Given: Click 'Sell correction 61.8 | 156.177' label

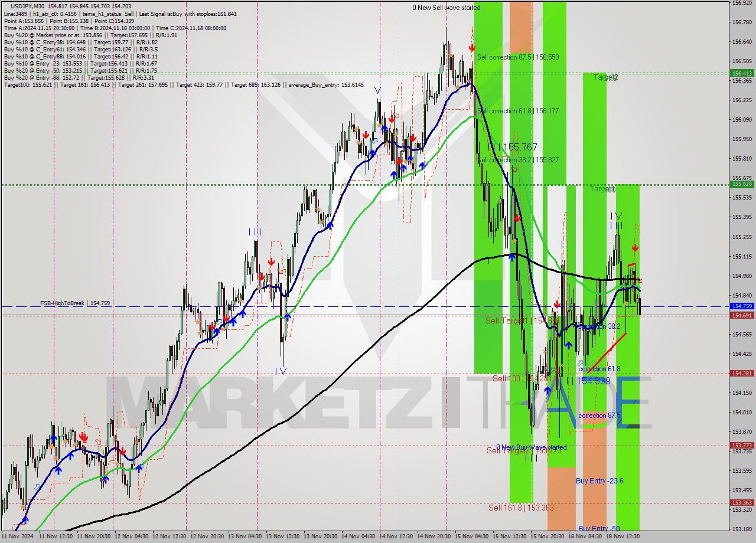Looking at the screenshot, I should [518, 111].
